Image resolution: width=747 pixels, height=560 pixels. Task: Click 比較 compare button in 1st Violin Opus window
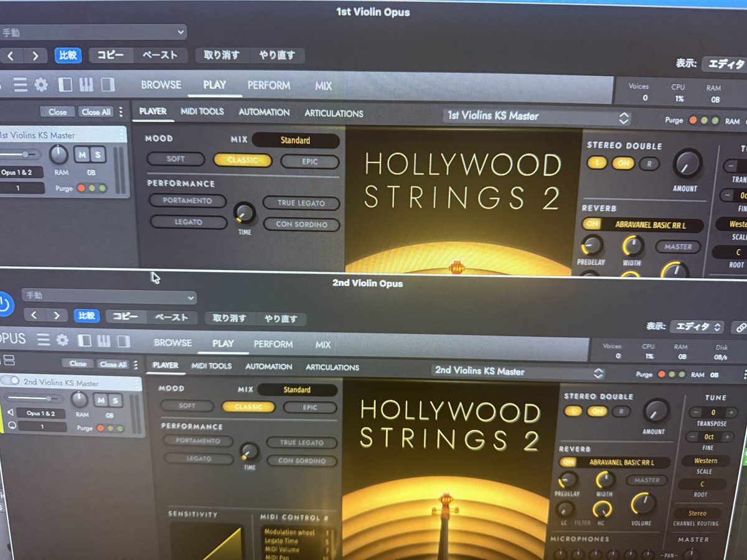coord(68,55)
